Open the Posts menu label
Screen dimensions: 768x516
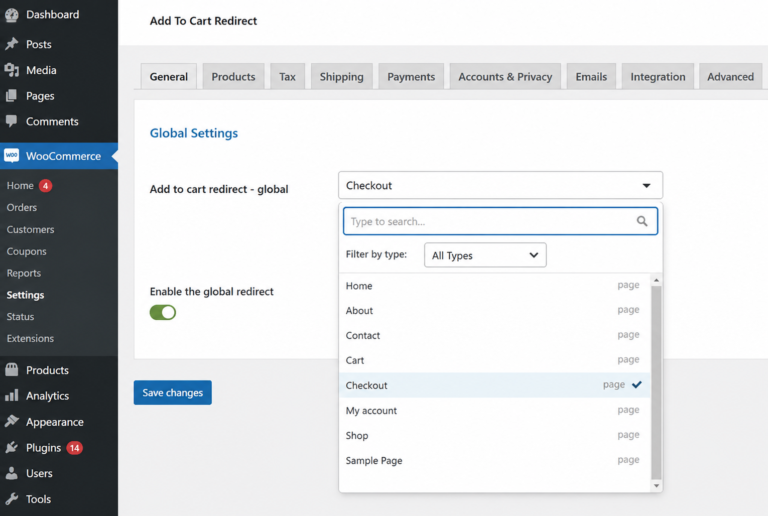point(39,45)
